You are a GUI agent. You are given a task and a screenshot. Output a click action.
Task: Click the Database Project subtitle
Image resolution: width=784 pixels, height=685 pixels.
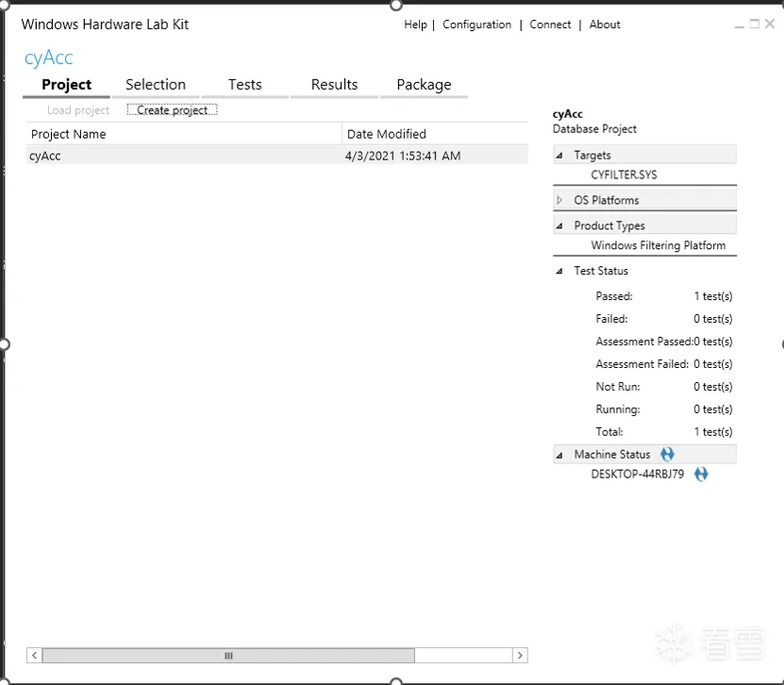pyautogui.click(x=594, y=129)
